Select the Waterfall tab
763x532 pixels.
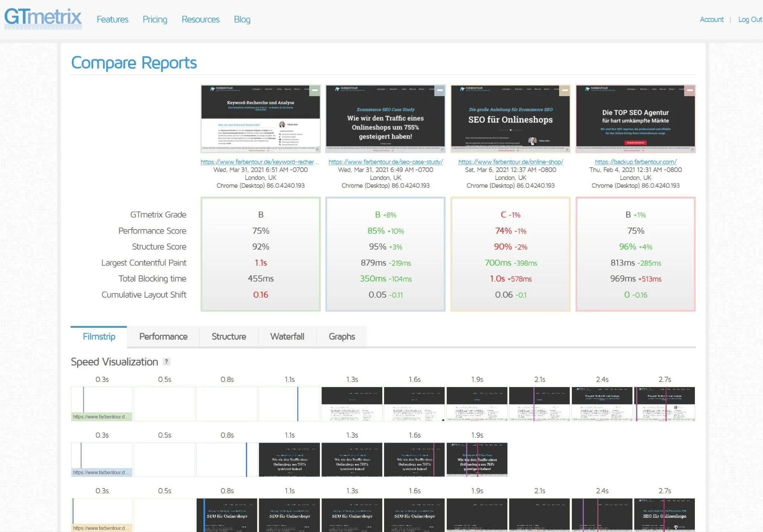287,336
